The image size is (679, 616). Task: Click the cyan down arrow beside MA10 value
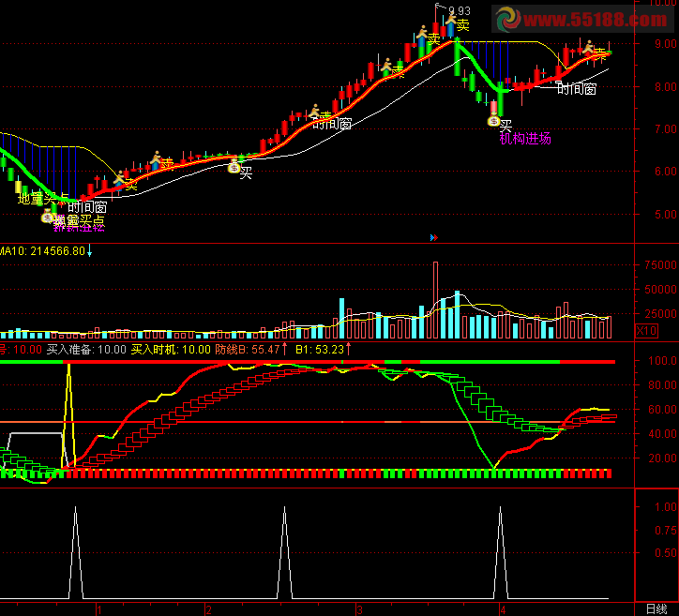[90, 250]
